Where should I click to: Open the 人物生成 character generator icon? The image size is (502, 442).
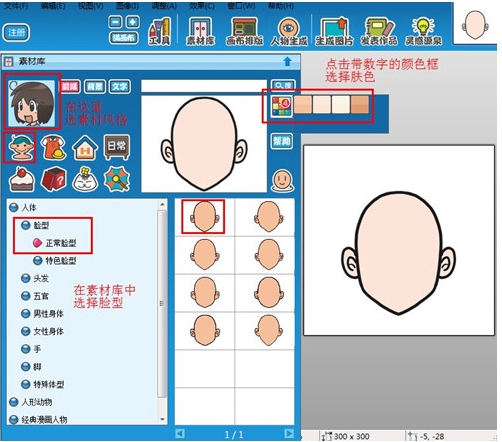[x=289, y=32]
